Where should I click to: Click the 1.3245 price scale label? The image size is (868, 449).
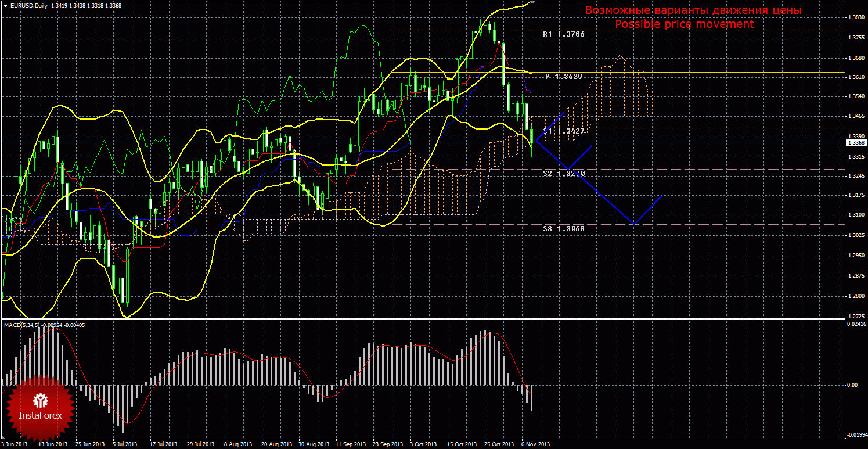pos(856,176)
